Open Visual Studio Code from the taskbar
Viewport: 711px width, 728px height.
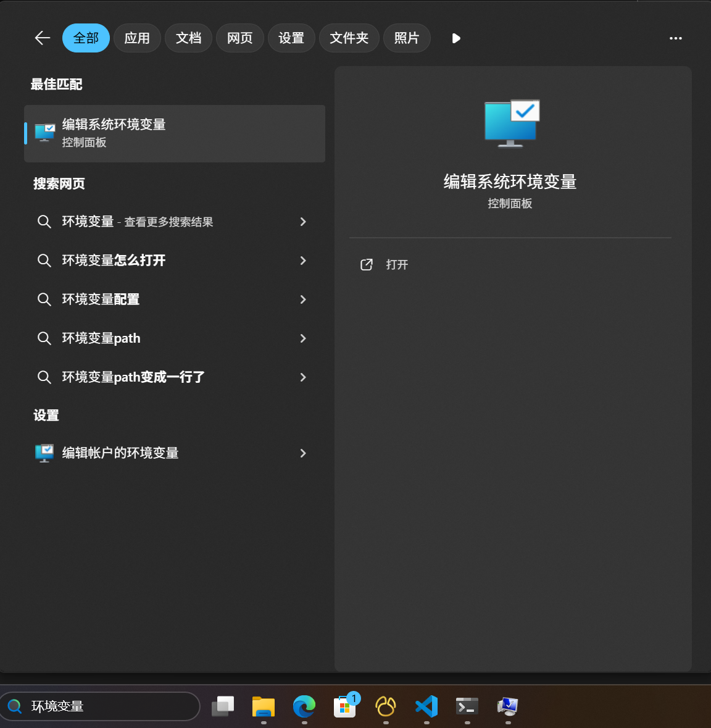point(426,706)
